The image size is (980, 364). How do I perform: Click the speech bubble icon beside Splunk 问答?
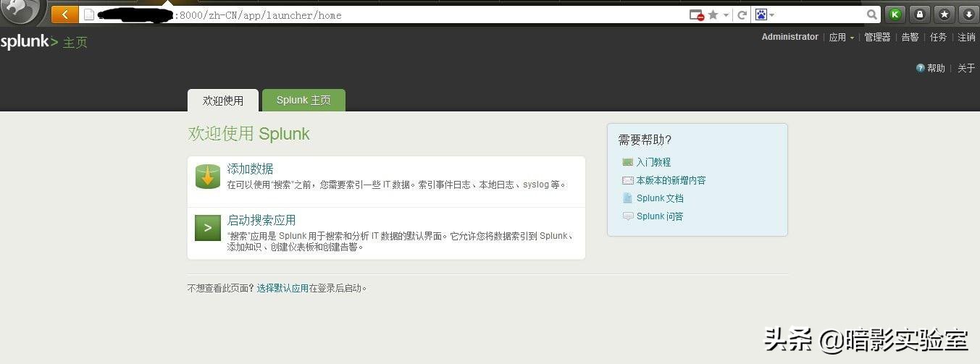coord(627,216)
